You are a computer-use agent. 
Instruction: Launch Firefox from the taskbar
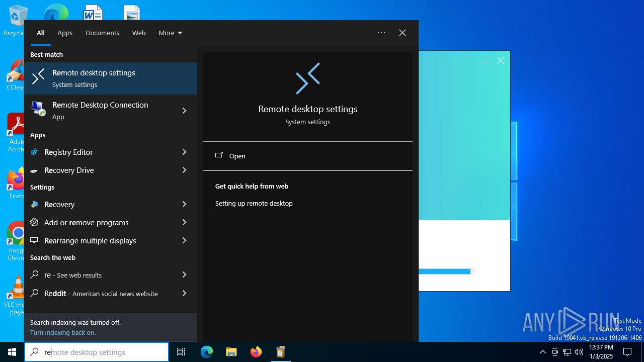256,352
